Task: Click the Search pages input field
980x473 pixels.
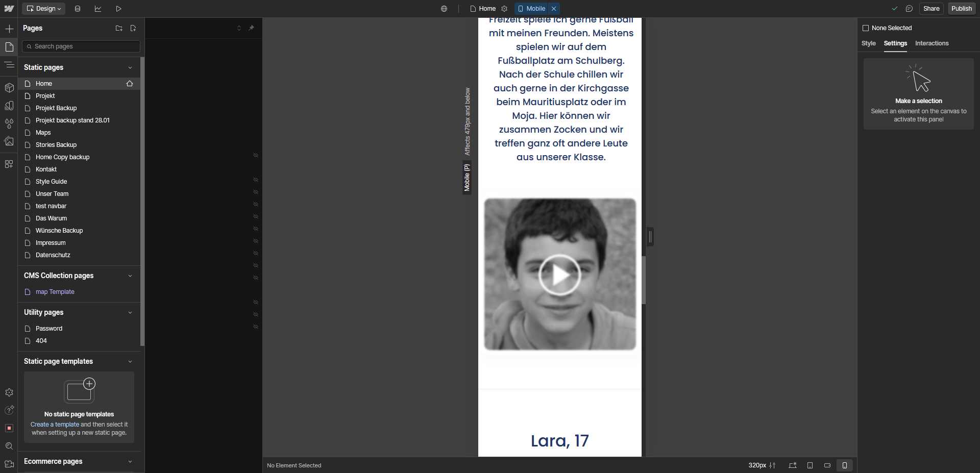Action: [82, 46]
